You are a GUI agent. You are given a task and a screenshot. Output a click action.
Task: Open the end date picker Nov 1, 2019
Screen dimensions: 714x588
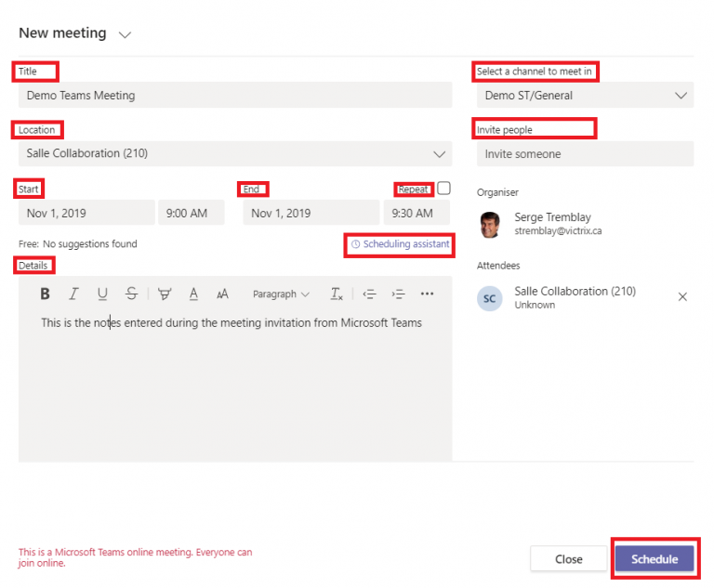(311, 213)
